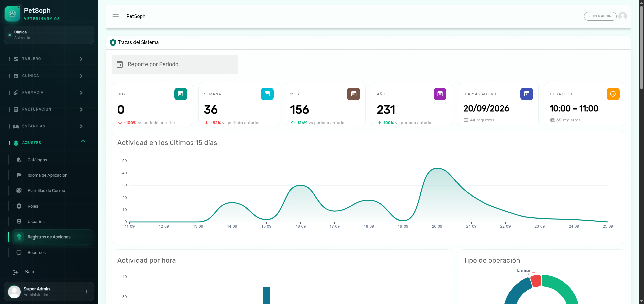Open the hamburger menu in the top bar

tap(116, 16)
